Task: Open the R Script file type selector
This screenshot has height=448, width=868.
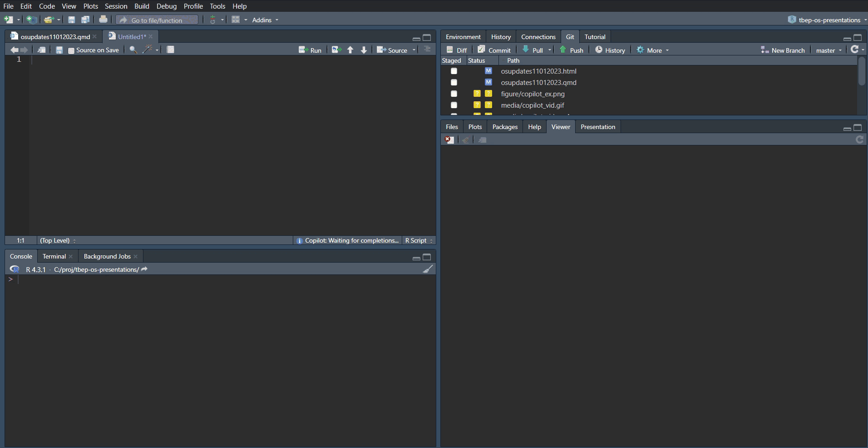Action: pyautogui.click(x=419, y=240)
